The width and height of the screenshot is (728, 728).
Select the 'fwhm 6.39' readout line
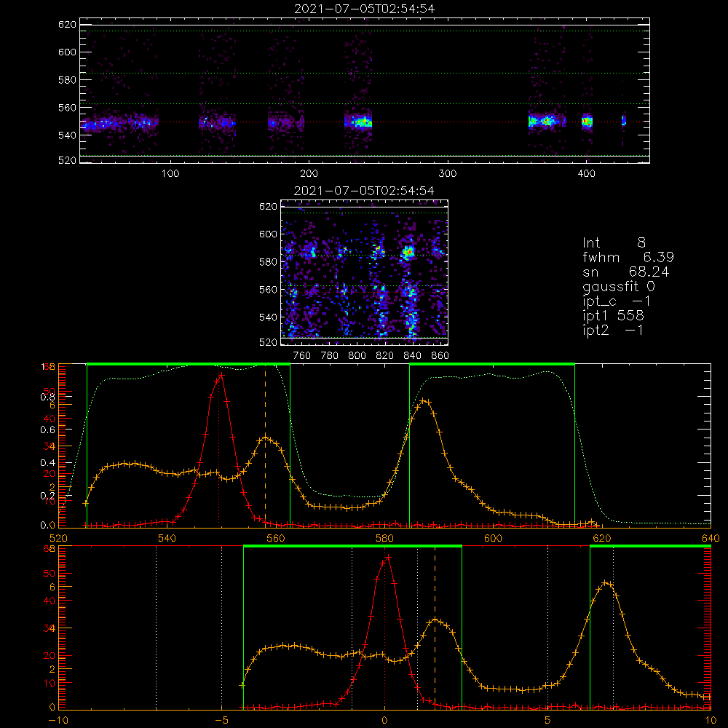[x=628, y=257]
